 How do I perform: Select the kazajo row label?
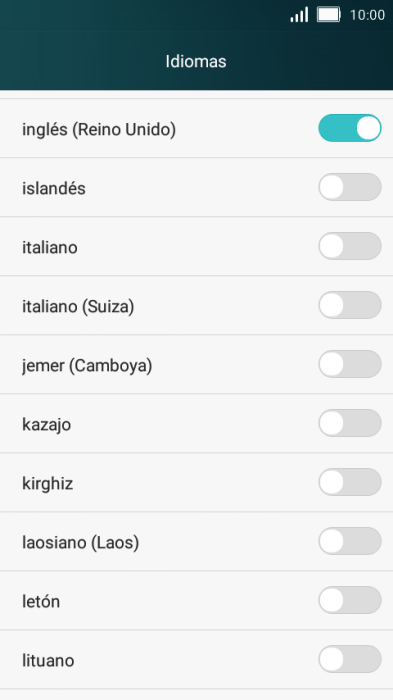46,424
